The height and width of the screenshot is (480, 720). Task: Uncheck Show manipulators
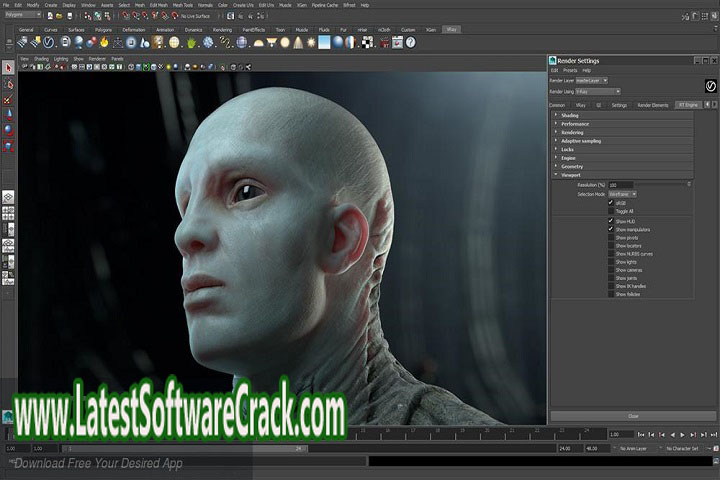click(x=611, y=229)
